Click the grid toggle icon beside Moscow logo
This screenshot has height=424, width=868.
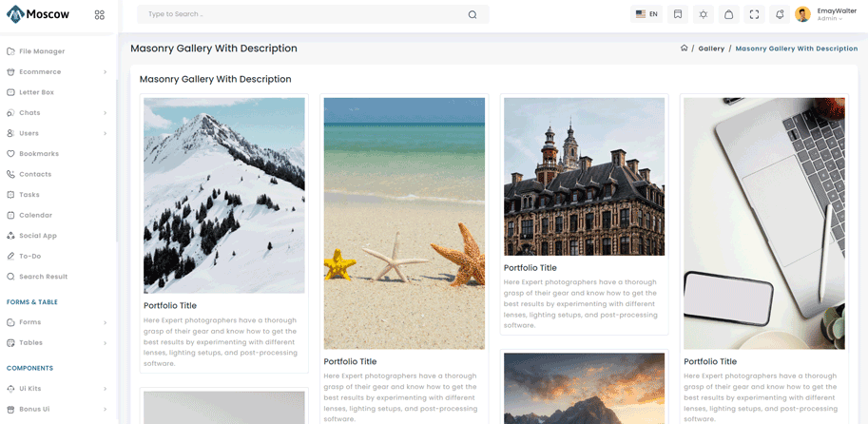pos(100,15)
